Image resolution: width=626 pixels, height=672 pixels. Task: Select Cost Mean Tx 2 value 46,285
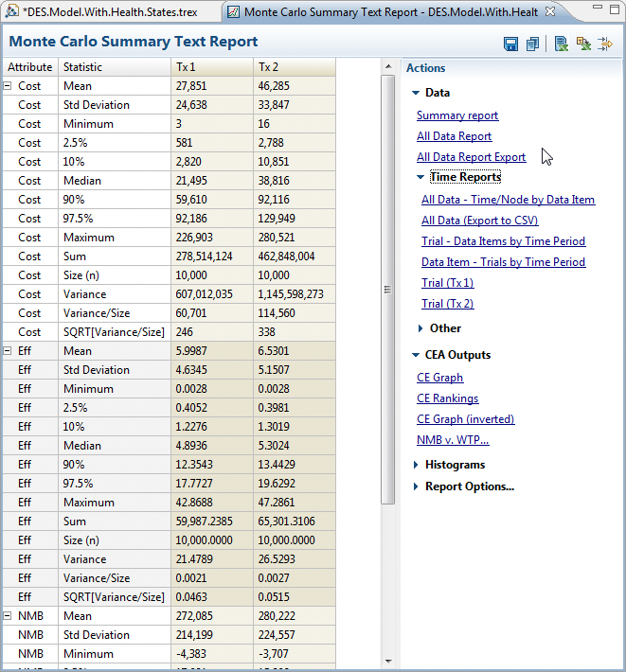point(295,86)
